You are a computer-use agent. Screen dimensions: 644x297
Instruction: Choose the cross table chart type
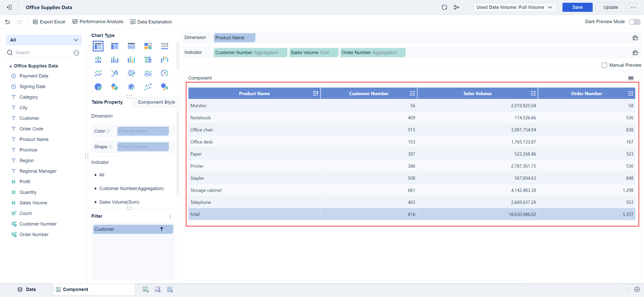[115, 46]
